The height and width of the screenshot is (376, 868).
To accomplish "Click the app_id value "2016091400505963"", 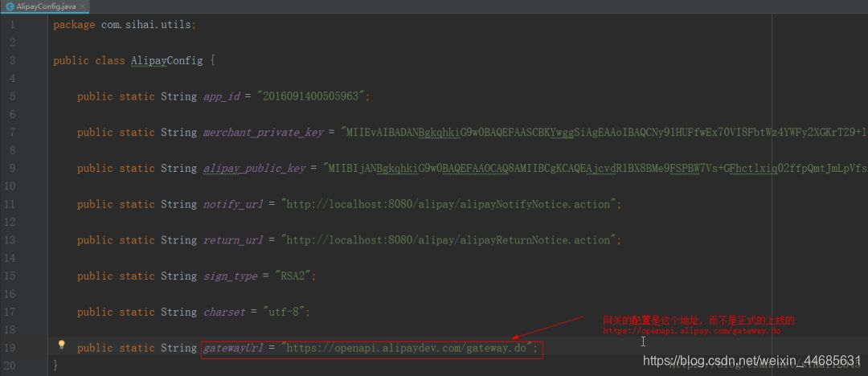I will tap(310, 96).
